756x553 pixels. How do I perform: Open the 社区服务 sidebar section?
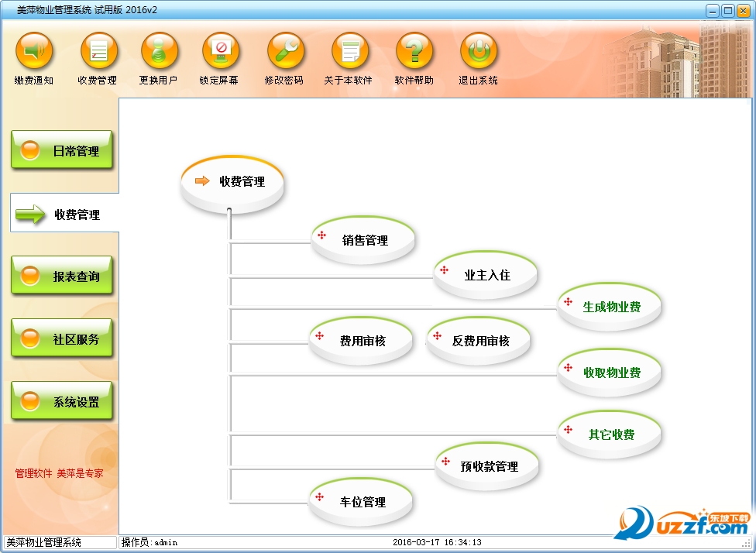tap(62, 338)
